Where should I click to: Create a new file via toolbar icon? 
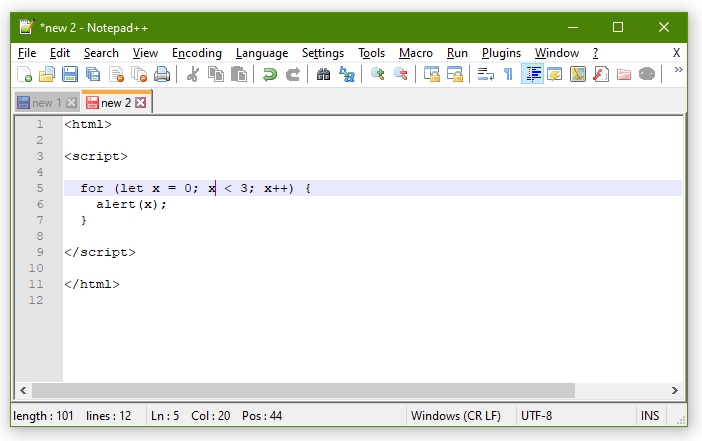[24, 74]
